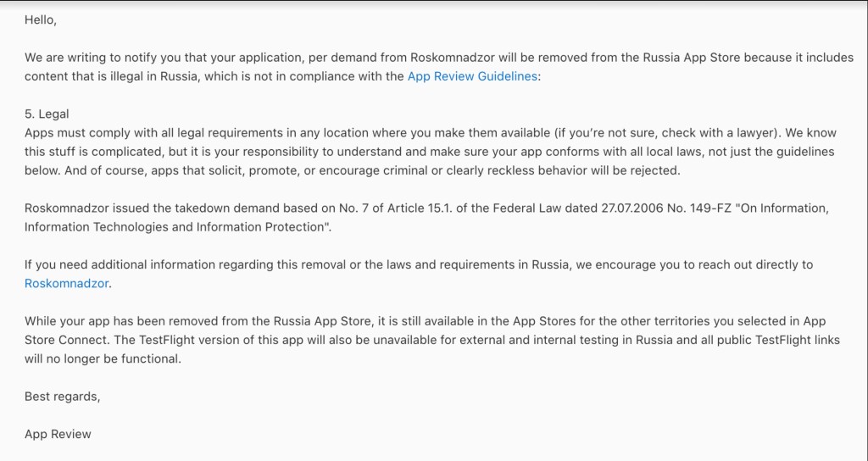Click "Roskomnadzor issued the takedown demand" sentence start
The height and width of the screenshot is (461, 868).
point(149,208)
